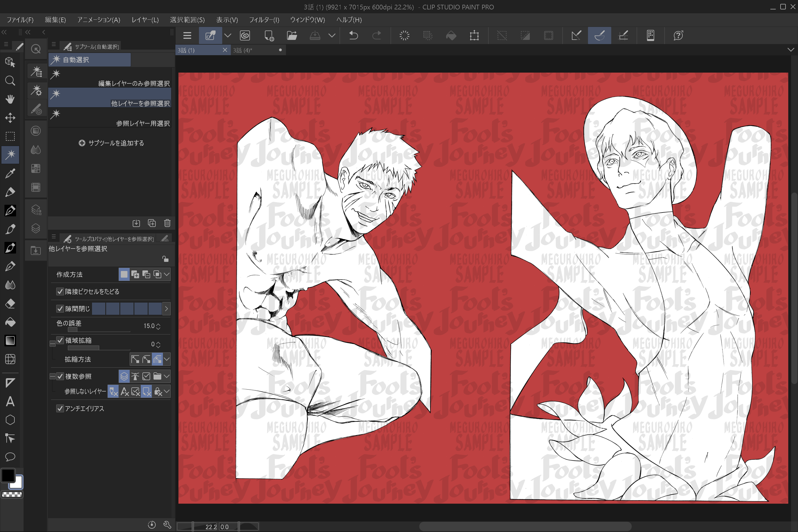Click サブツールを追加する button
This screenshot has width=798, height=532.
pyautogui.click(x=111, y=143)
